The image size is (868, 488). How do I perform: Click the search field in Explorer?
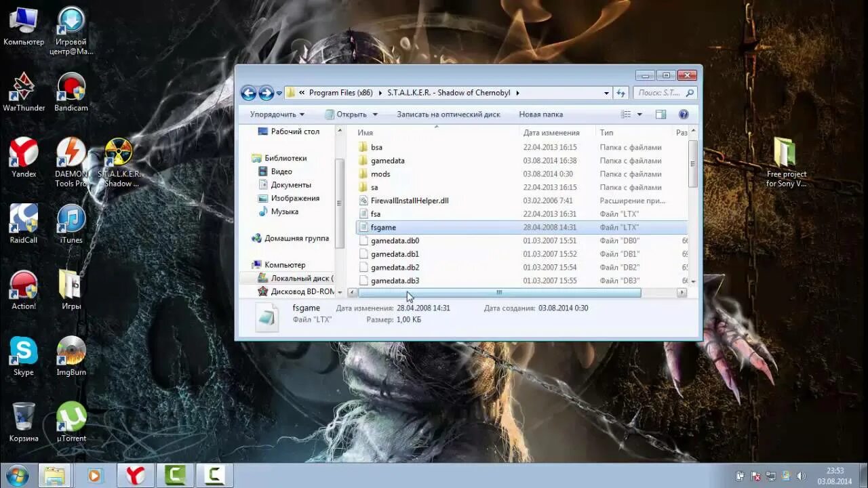click(x=665, y=93)
